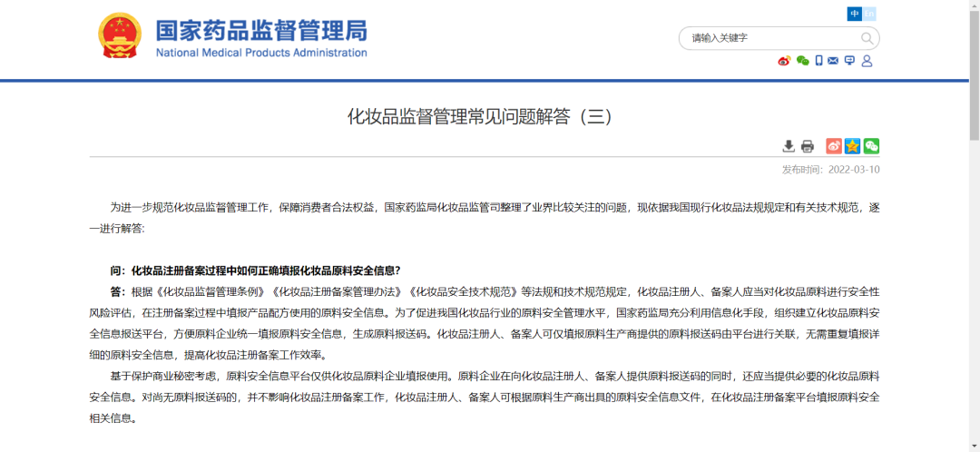Viewport: 980px width, 452px height.
Task: Open the header WeChat icon
Action: 802,61
